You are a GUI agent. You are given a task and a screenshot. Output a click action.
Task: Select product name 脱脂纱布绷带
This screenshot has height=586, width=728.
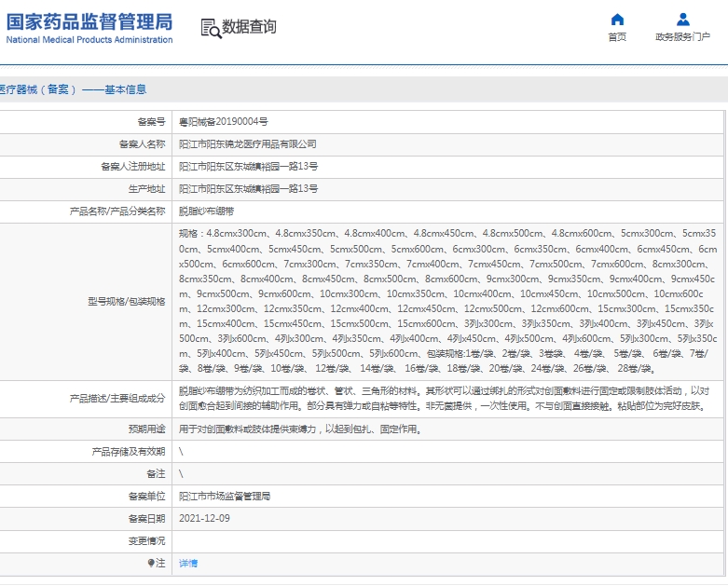pyautogui.click(x=207, y=211)
